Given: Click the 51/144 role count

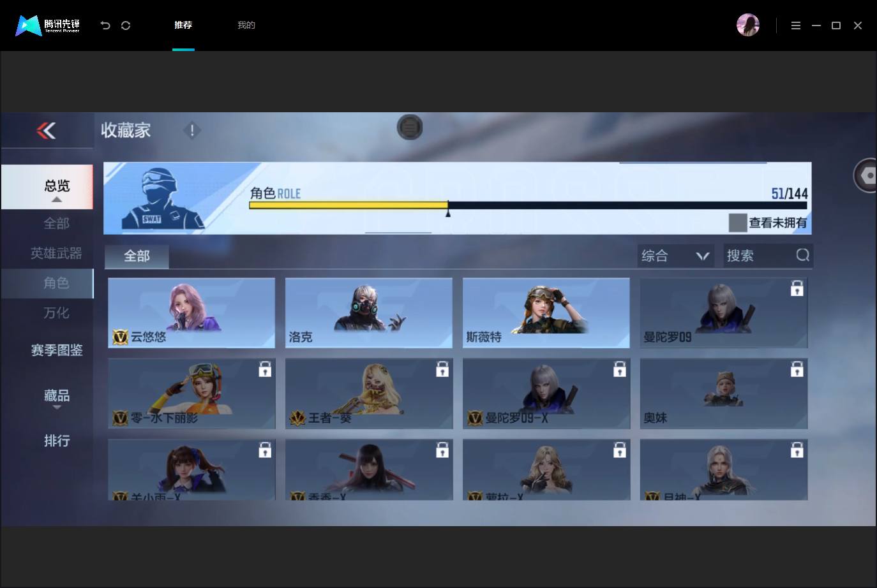Looking at the screenshot, I should [x=790, y=193].
